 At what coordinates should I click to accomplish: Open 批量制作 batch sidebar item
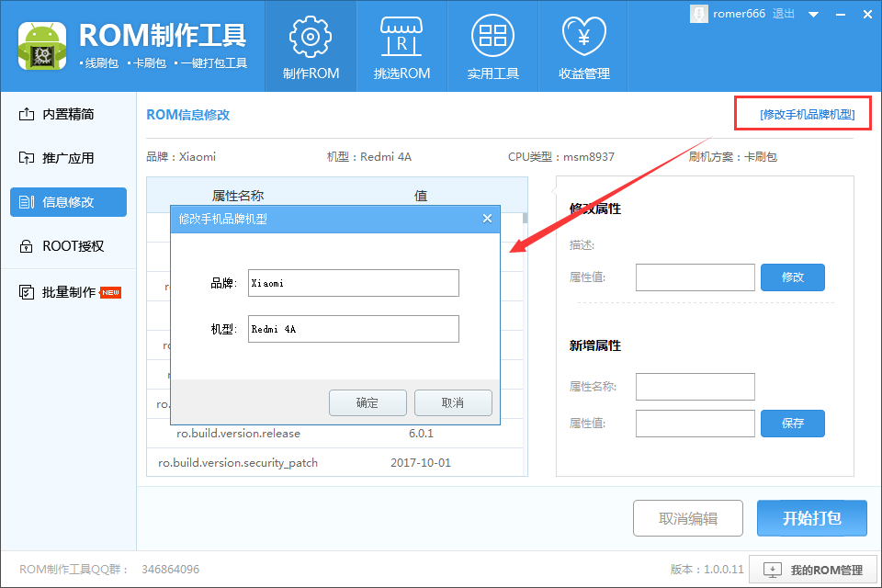point(68,292)
